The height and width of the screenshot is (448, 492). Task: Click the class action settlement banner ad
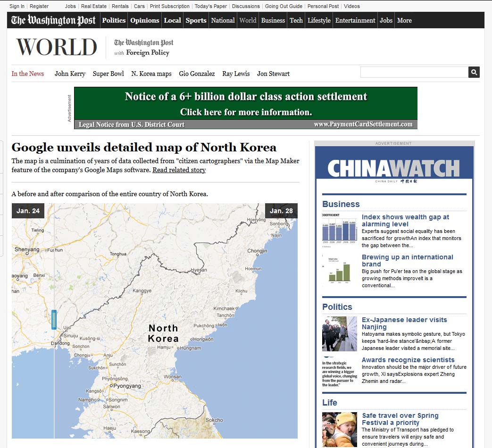[x=246, y=108]
